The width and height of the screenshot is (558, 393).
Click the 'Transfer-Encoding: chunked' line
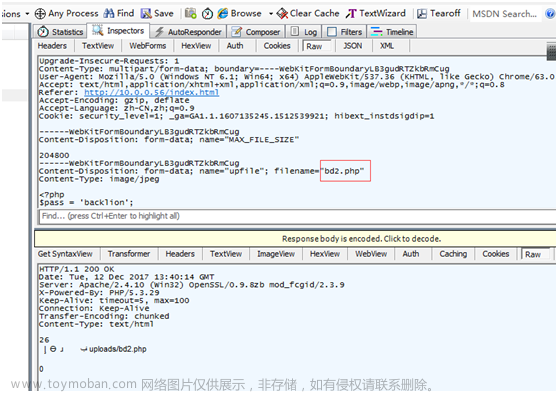coord(104,316)
